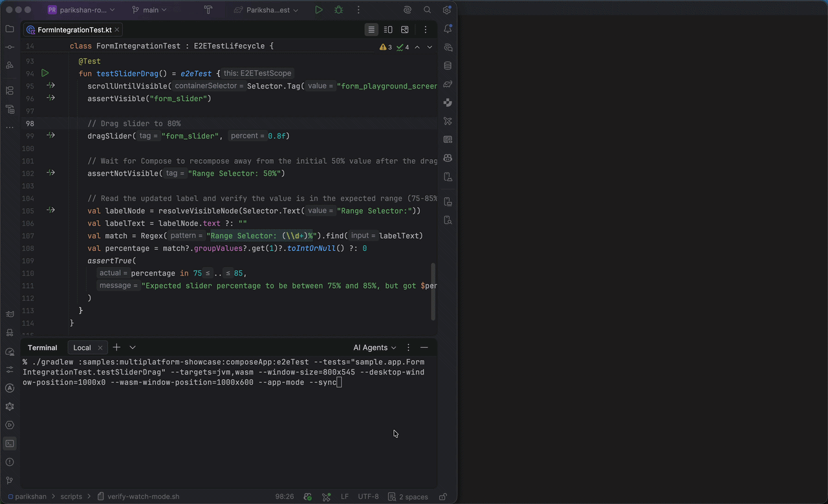Image resolution: width=828 pixels, height=504 pixels.
Task: Open the Search Everywhere magnifier
Action: pyautogui.click(x=427, y=10)
